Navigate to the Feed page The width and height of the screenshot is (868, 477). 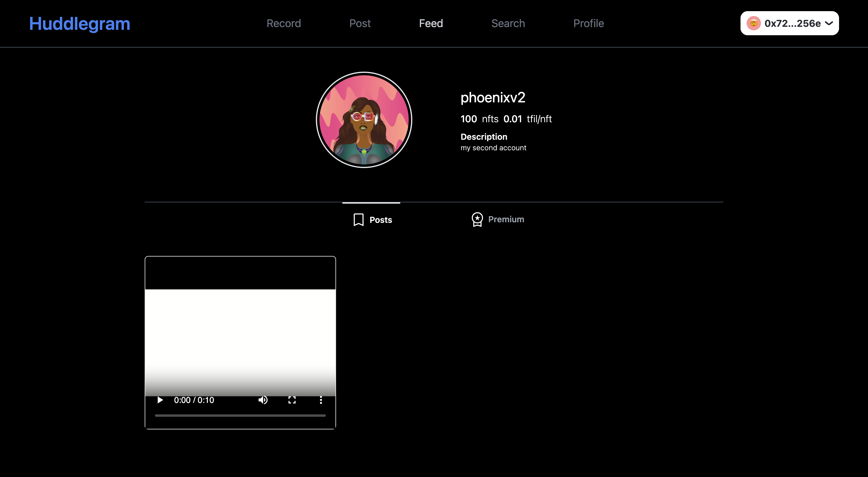tap(431, 23)
